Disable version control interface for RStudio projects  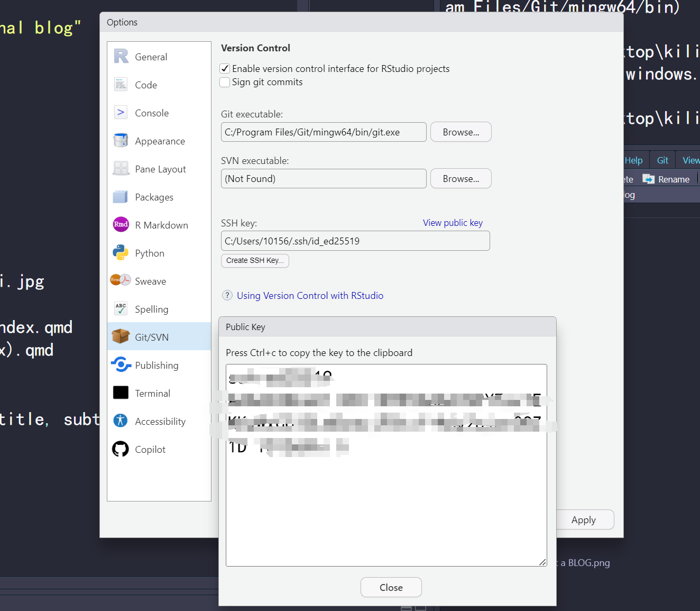[x=225, y=68]
